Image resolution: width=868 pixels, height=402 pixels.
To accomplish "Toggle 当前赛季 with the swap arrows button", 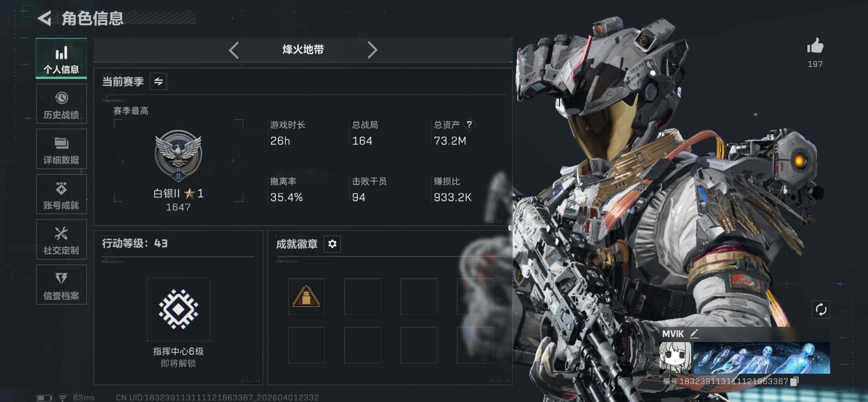I will pos(158,81).
